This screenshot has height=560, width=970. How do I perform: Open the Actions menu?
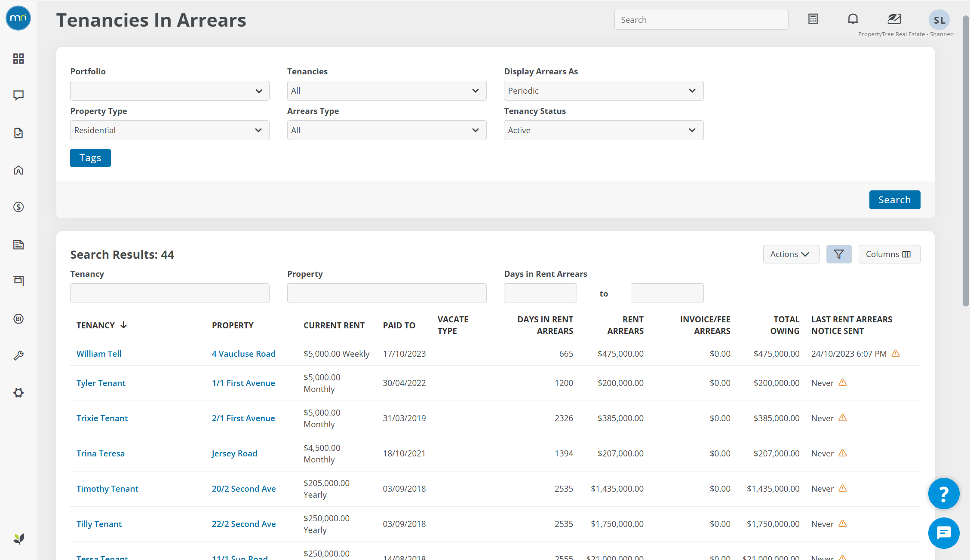click(790, 254)
